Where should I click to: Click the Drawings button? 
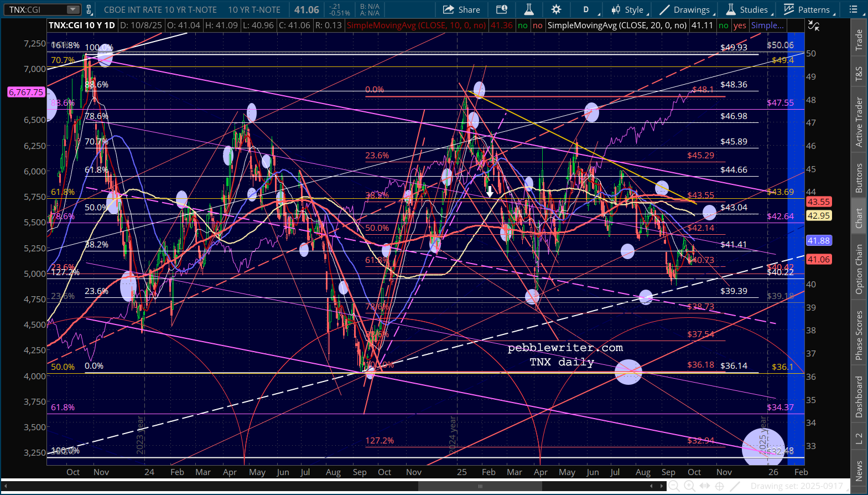685,9
